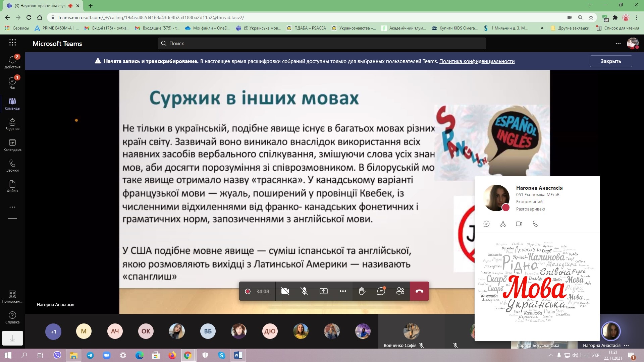Show the +1 overflow participants
The image size is (644, 362).
click(x=53, y=331)
